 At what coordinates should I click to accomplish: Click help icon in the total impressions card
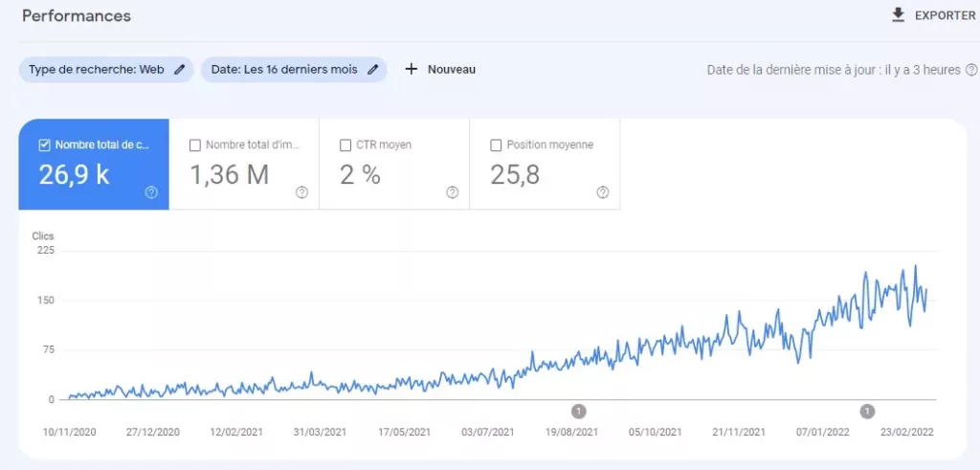(301, 192)
